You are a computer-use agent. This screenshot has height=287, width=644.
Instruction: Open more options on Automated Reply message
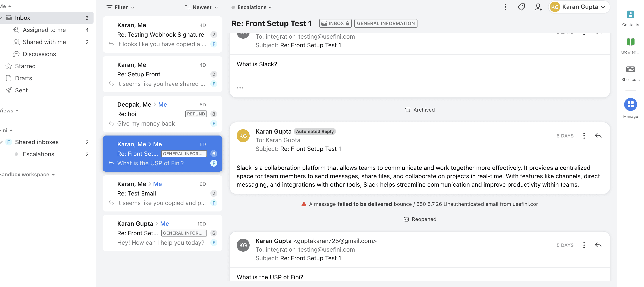pyautogui.click(x=584, y=136)
